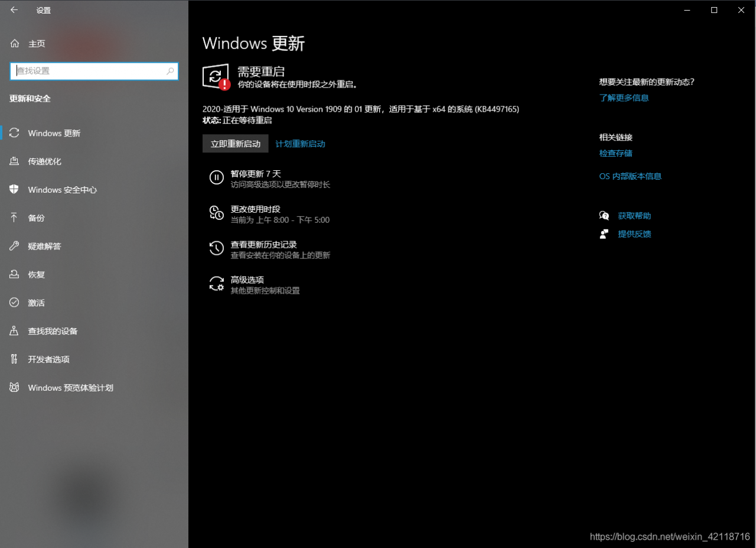
Task: Click 你的设备将在使用时段之外重启 text
Action: click(x=298, y=85)
